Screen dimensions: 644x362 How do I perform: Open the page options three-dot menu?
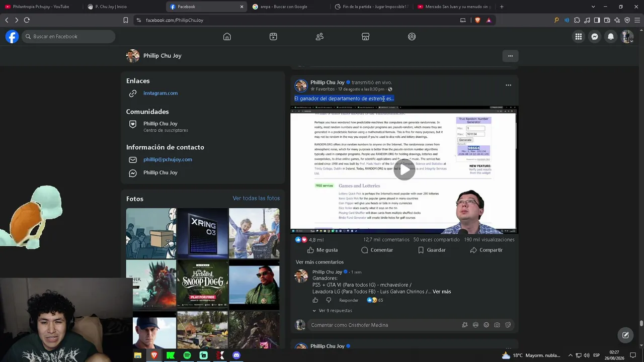pyautogui.click(x=510, y=56)
